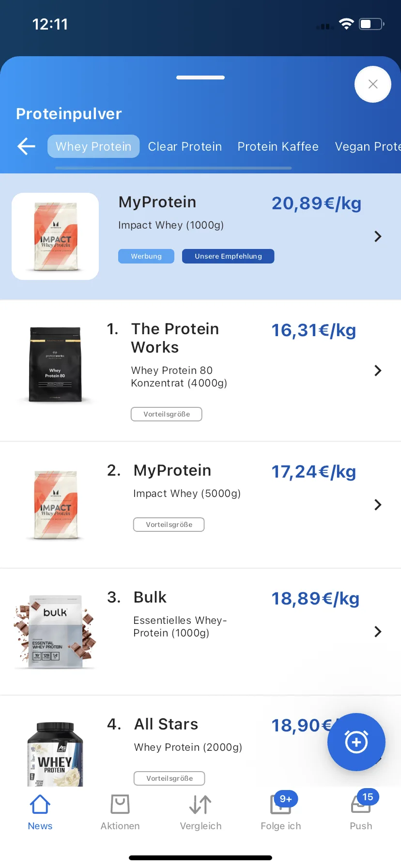Expand the MyProtein Impact Whey 1000g chevron
Screen dimensions: 401x868
coord(378,236)
